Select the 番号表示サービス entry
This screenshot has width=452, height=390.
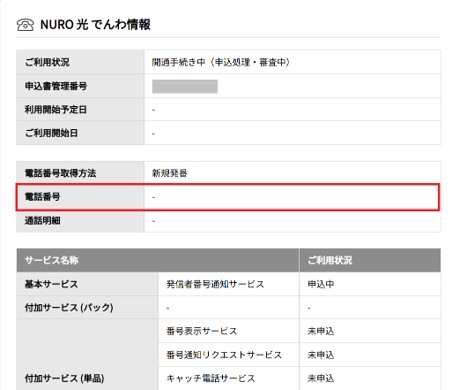click(202, 331)
